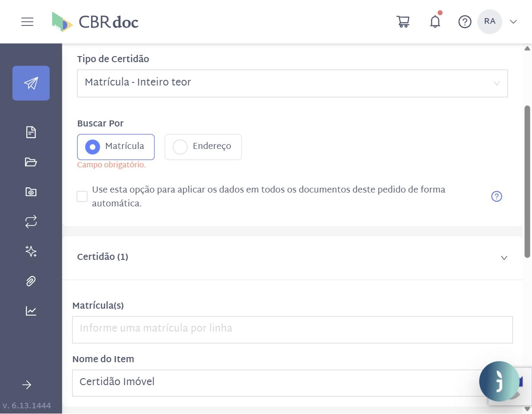
Task: Open the shopping cart
Action: pos(403,22)
